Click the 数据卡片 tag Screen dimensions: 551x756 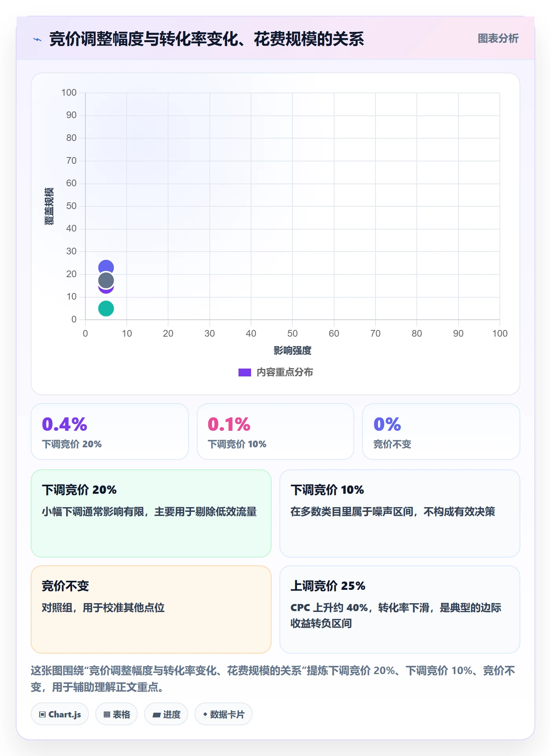click(224, 714)
